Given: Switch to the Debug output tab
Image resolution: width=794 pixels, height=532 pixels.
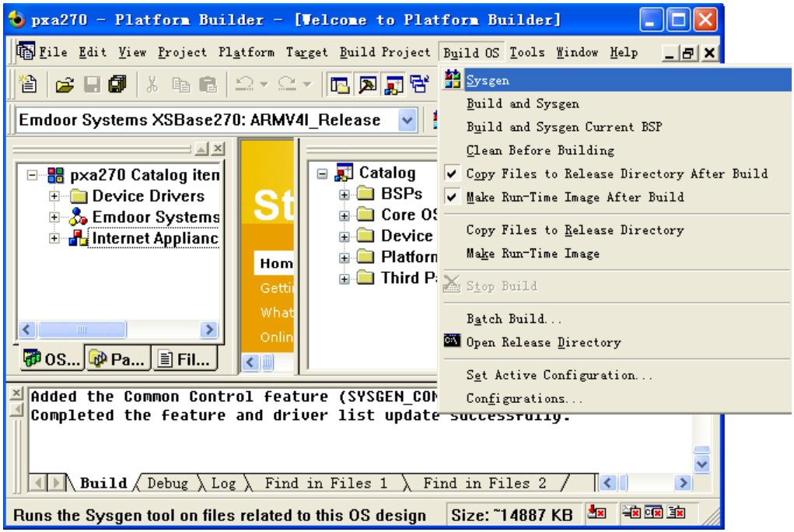Looking at the screenshot, I should 167,483.
